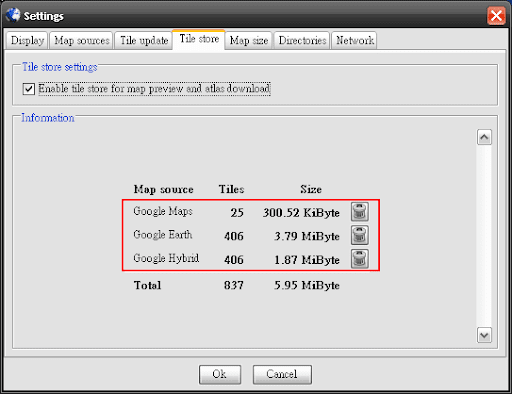Open the Map sources tab
Screen dimensions: 512x394
coord(82,40)
